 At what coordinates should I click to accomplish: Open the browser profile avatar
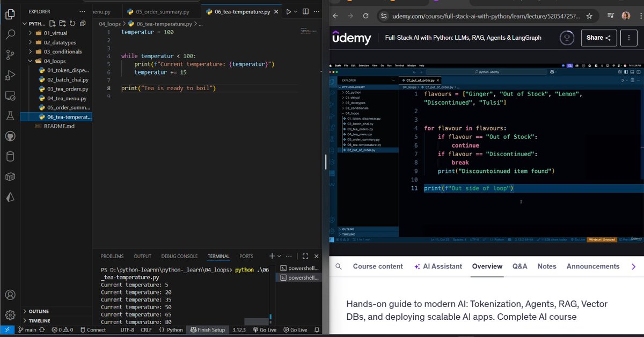click(x=626, y=16)
